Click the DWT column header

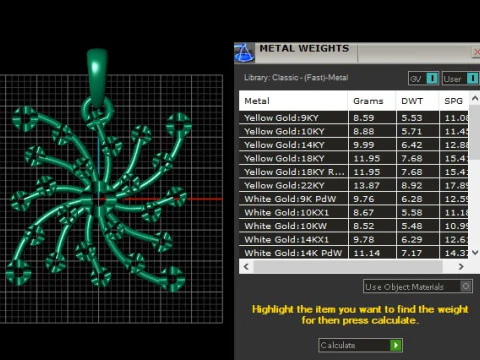(x=417, y=101)
